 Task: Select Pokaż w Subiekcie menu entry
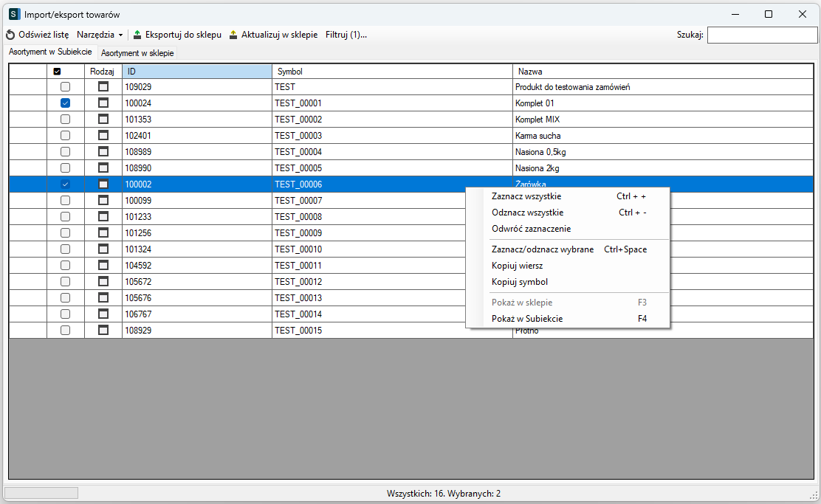[x=527, y=319]
